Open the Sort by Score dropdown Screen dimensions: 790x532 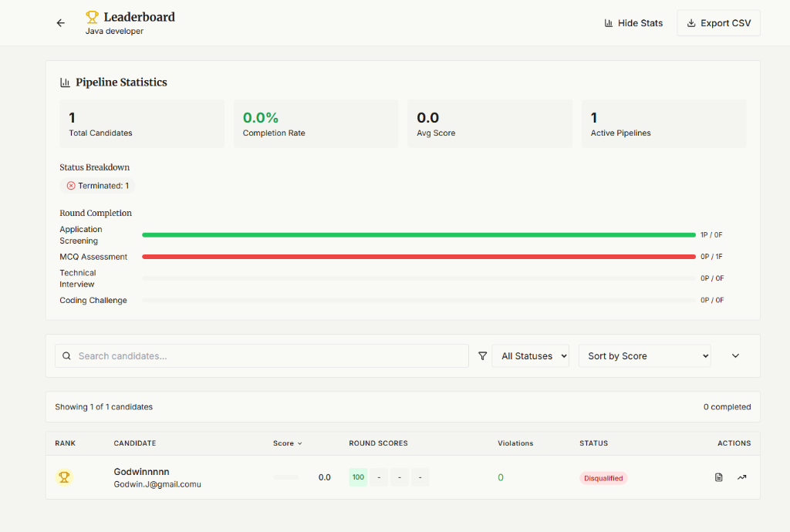point(645,355)
